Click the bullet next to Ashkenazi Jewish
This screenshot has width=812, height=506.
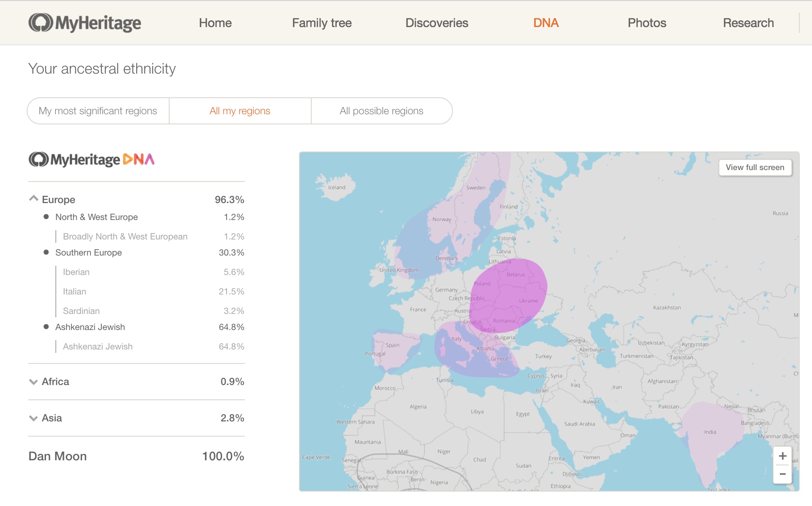pos(46,327)
